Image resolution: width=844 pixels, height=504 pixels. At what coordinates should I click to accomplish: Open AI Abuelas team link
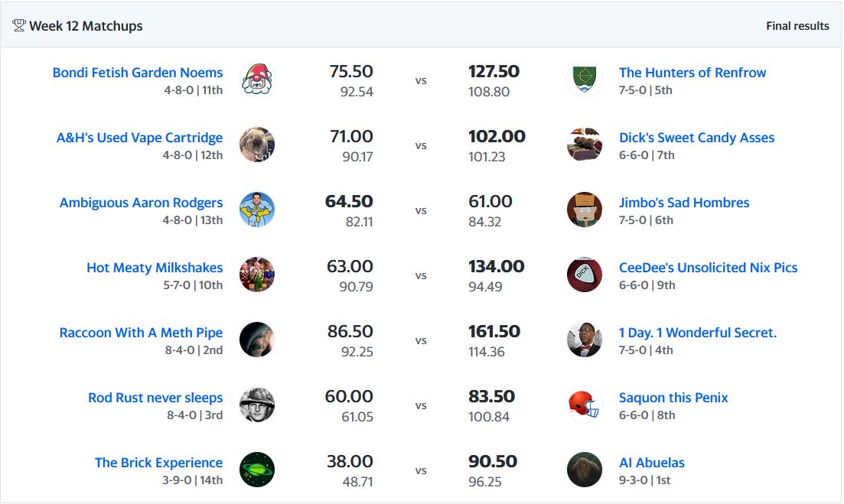pos(651,463)
